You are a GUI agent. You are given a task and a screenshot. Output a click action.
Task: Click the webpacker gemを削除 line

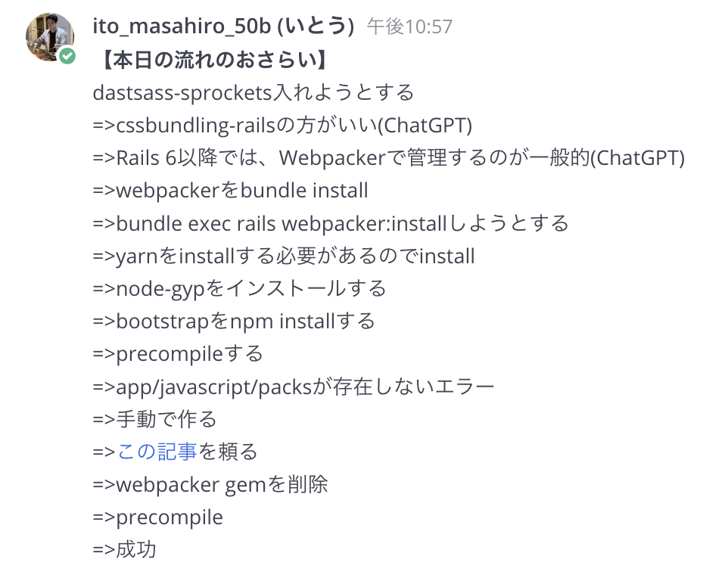(210, 484)
